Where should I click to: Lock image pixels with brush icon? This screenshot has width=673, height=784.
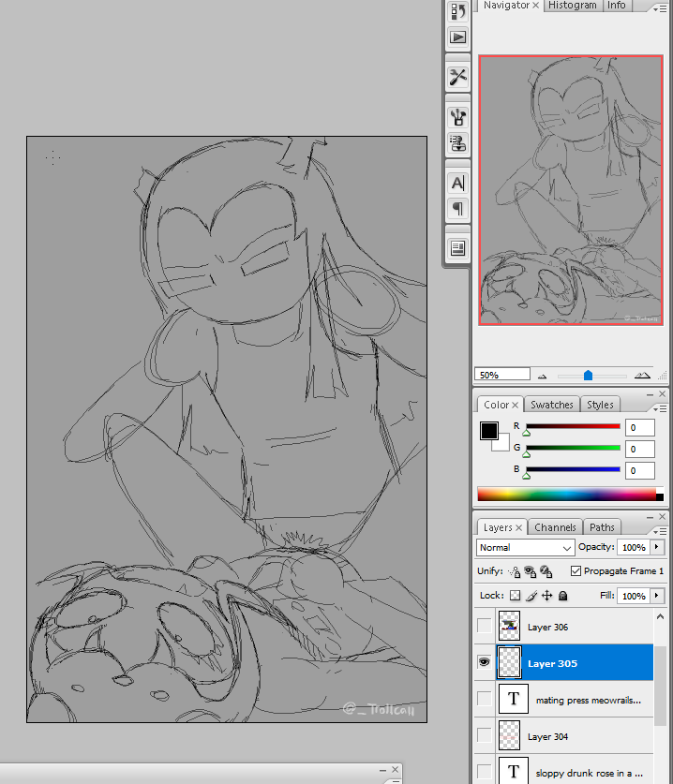tap(531, 596)
